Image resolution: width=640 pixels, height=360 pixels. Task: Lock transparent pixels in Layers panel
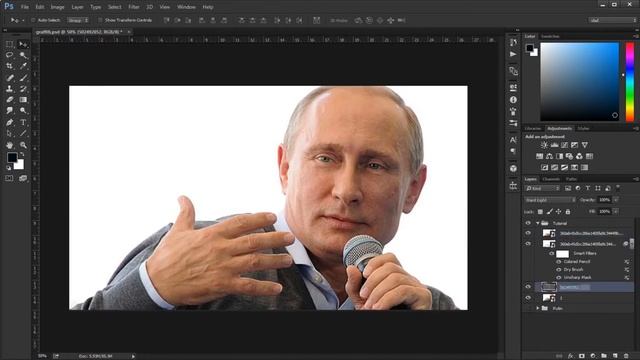(x=540, y=212)
